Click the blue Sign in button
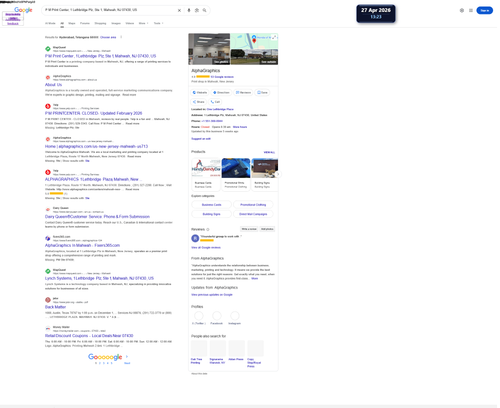500x408 pixels. tap(484, 10)
